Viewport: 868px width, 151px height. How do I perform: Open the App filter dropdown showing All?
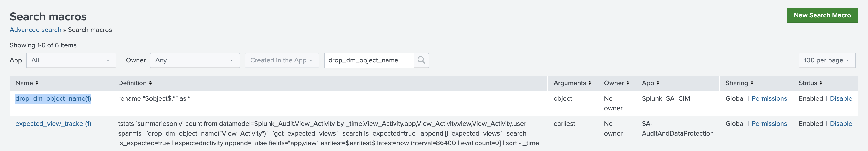(x=71, y=60)
